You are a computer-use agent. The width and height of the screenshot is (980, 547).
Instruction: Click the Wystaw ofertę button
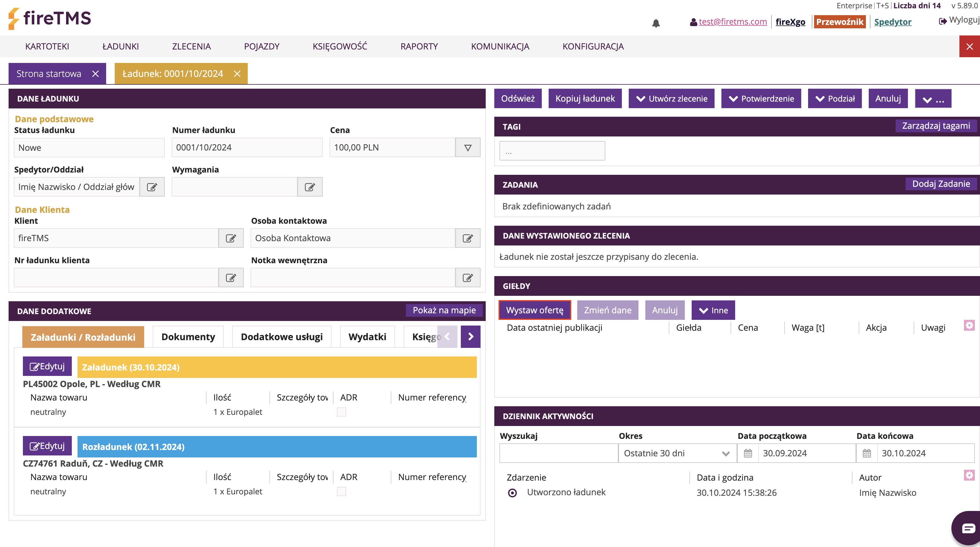535,310
